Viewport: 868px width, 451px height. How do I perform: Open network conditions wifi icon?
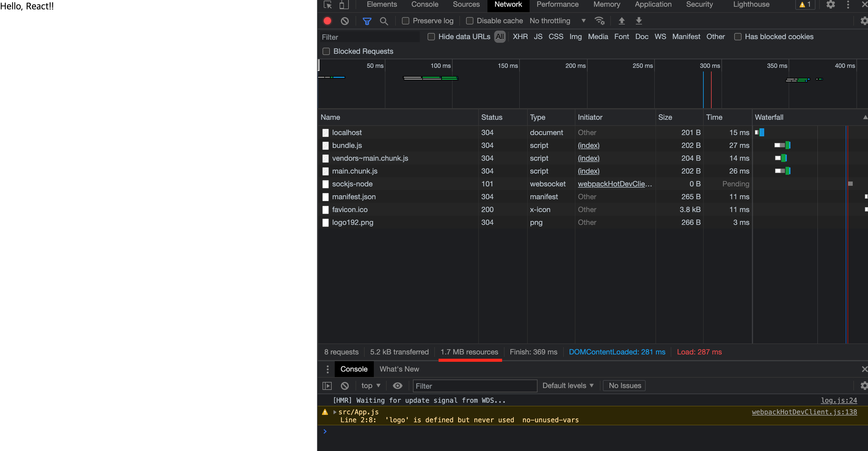coord(600,21)
